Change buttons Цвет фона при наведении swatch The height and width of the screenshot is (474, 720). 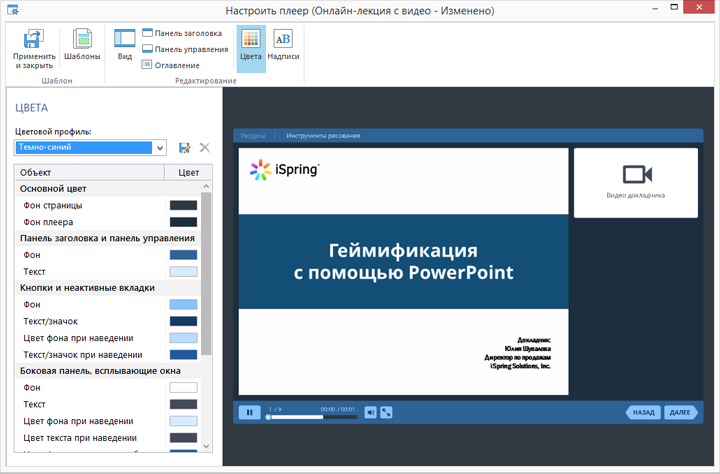[x=183, y=338]
